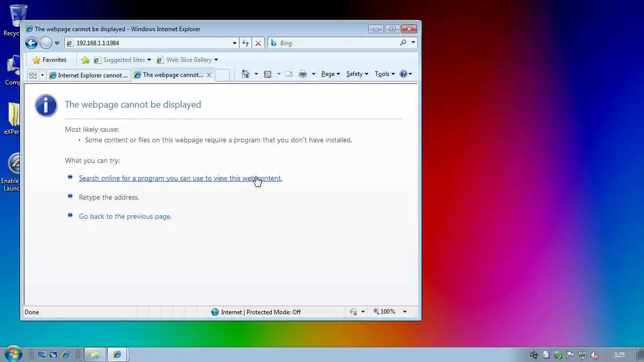This screenshot has height=362, width=644.
Task: Click the 100% zoom level button
Action: coord(384,312)
